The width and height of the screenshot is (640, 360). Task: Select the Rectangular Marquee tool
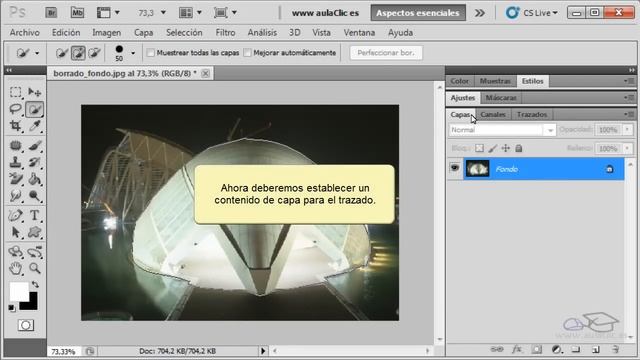(16, 92)
